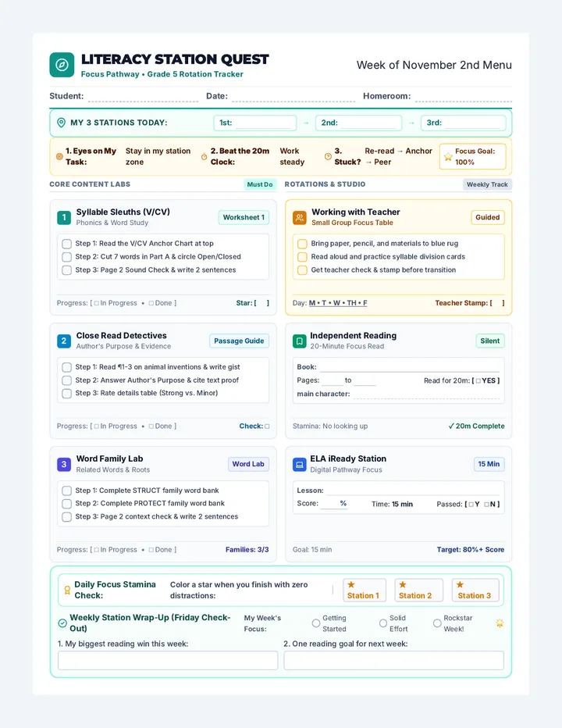Image resolution: width=562 pixels, height=728 pixels.
Task: Click the sparkle star icon after Rockstar Week
Action: 500,623
